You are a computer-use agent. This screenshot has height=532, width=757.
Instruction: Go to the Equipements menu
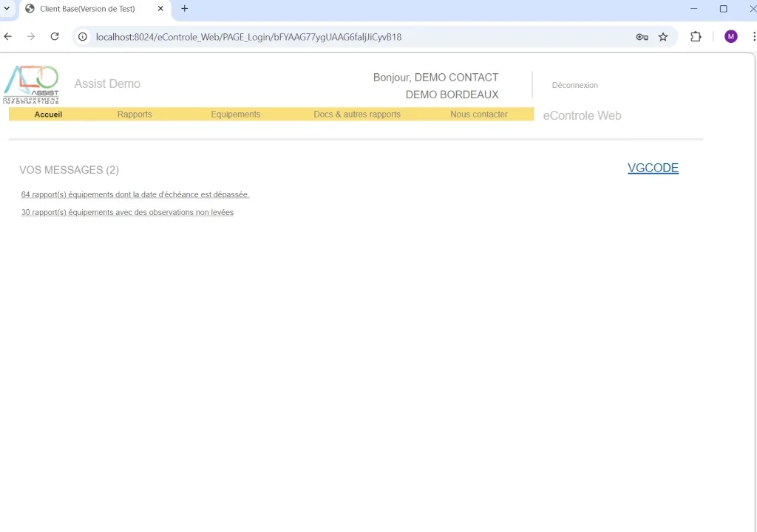(236, 115)
